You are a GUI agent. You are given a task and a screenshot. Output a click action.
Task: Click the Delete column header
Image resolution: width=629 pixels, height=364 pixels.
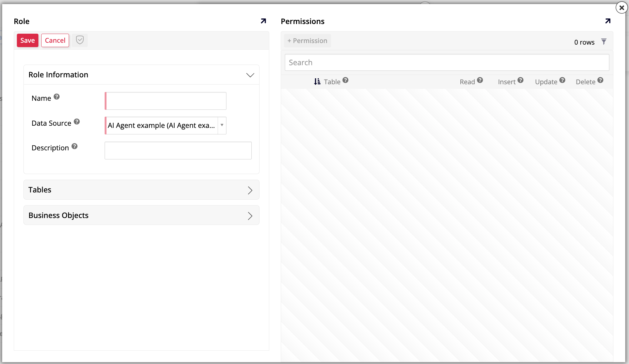click(x=586, y=82)
